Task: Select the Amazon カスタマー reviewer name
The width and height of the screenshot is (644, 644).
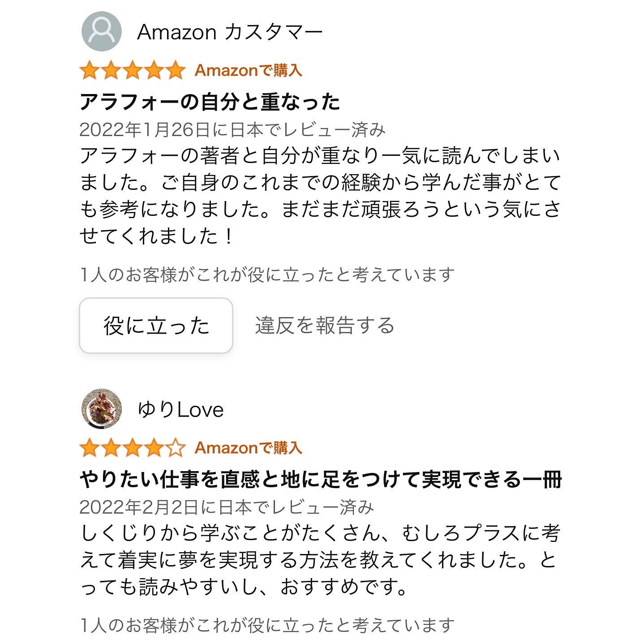Action: pyautogui.click(x=230, y=32)
